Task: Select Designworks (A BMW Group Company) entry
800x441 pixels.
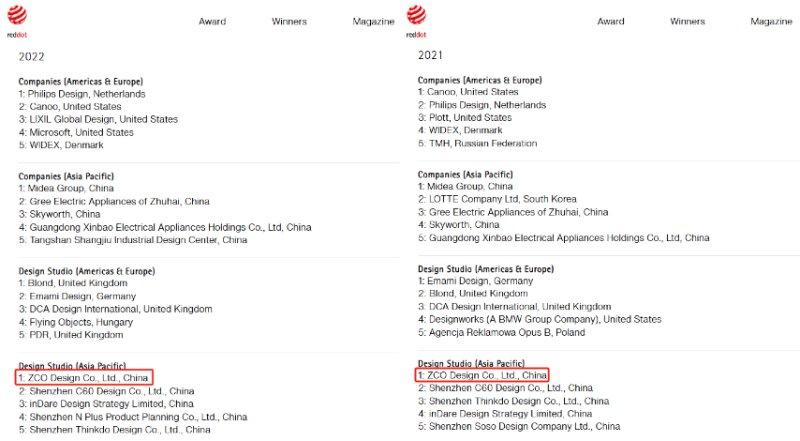Action: pos(540,320)
